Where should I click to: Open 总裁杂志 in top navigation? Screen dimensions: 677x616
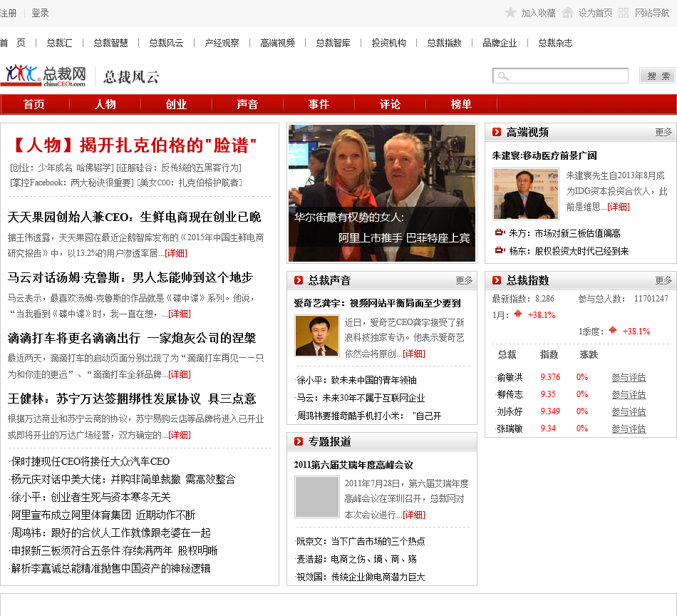click(x=555, y=43)
